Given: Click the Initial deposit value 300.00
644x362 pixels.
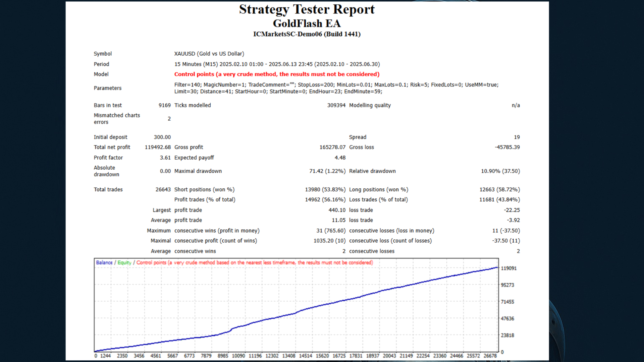Looking at the screenshot, I should pos(162,137).
